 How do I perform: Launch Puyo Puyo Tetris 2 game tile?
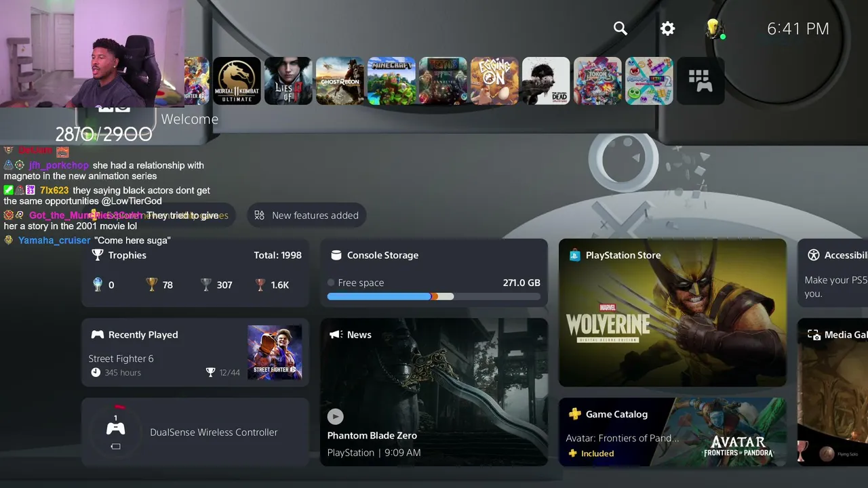(650, 81)
